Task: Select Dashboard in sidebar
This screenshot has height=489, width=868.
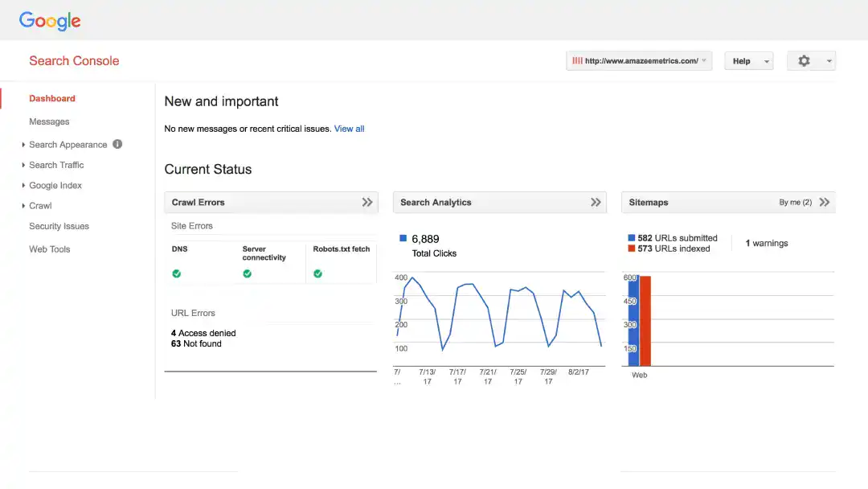Action: pos(52,99)
